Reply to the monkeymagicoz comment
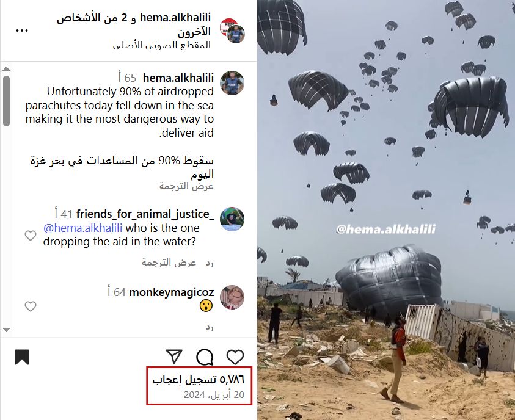 [x=209, y=327]
